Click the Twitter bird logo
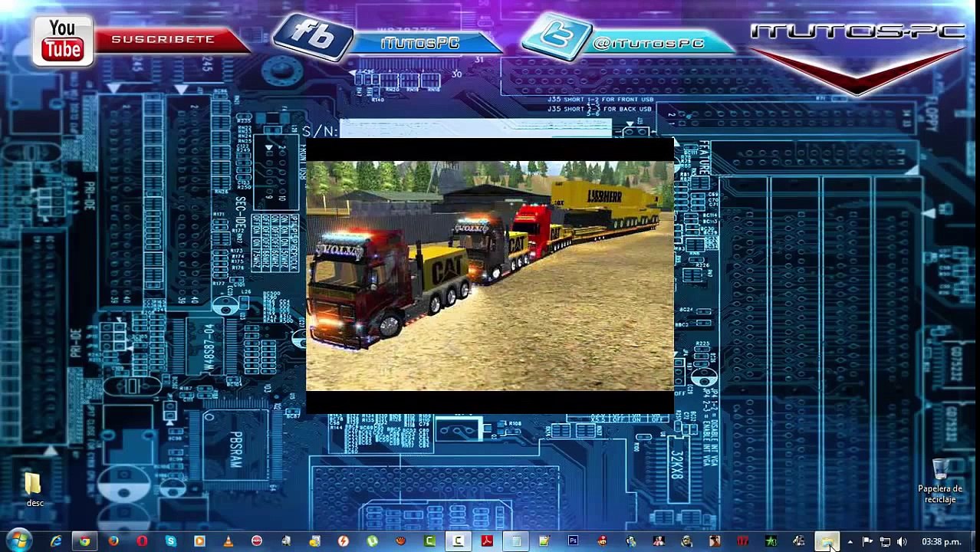Viewport: 980px width, 552px height. click(x=557, y=35)
